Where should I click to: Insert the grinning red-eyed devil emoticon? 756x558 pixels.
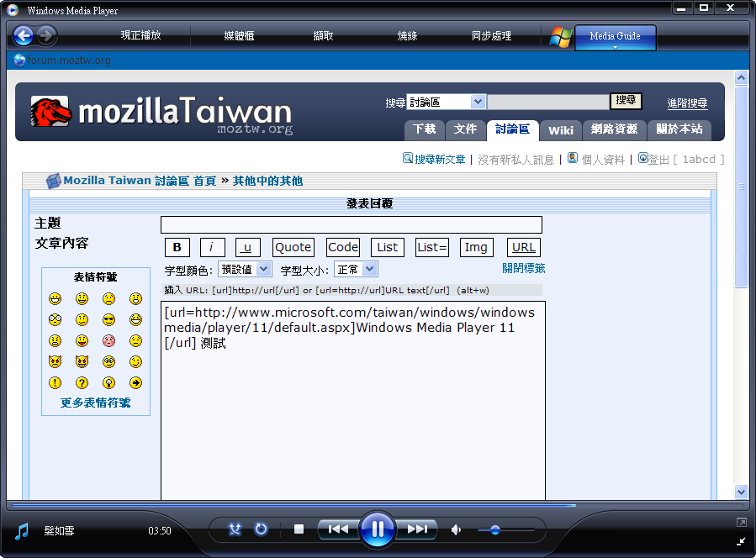82,361
